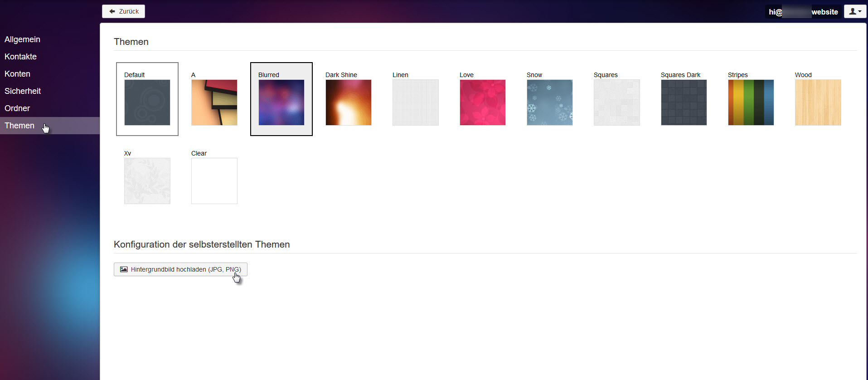
Task: Apply the Wood theme
Action: tap(818, 102)
